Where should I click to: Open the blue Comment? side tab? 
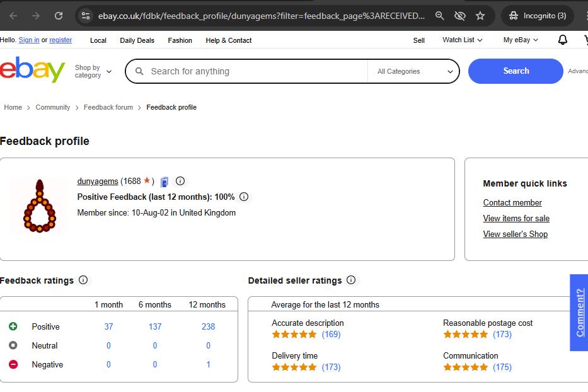tap(579, 313)
